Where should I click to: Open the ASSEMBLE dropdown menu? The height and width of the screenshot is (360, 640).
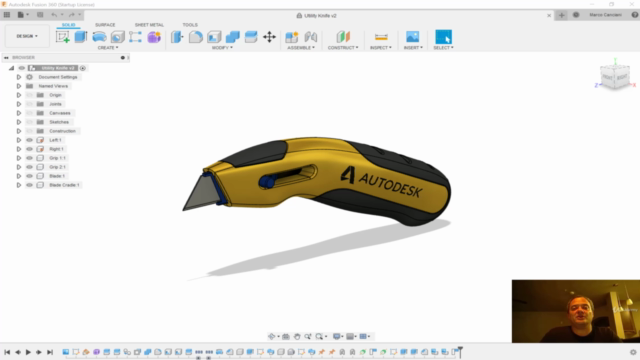[301, 48]
